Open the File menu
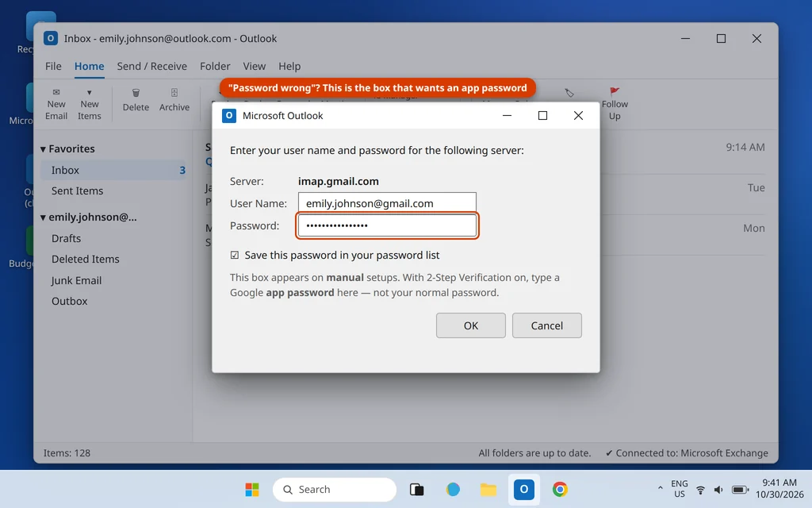This screenshot has width=812, height=508. 53,67
